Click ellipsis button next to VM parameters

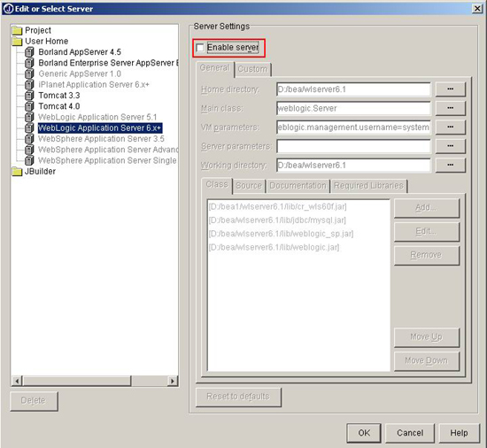451,127
